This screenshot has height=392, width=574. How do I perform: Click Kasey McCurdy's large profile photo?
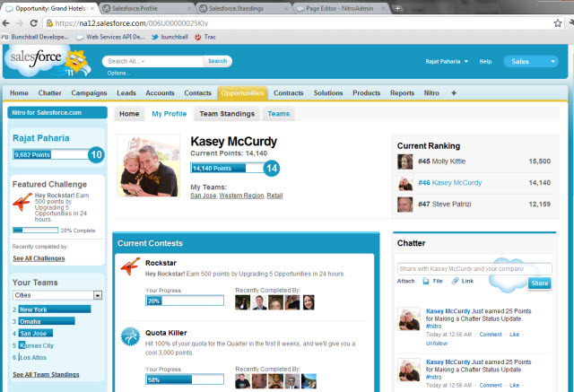[149, 165]
